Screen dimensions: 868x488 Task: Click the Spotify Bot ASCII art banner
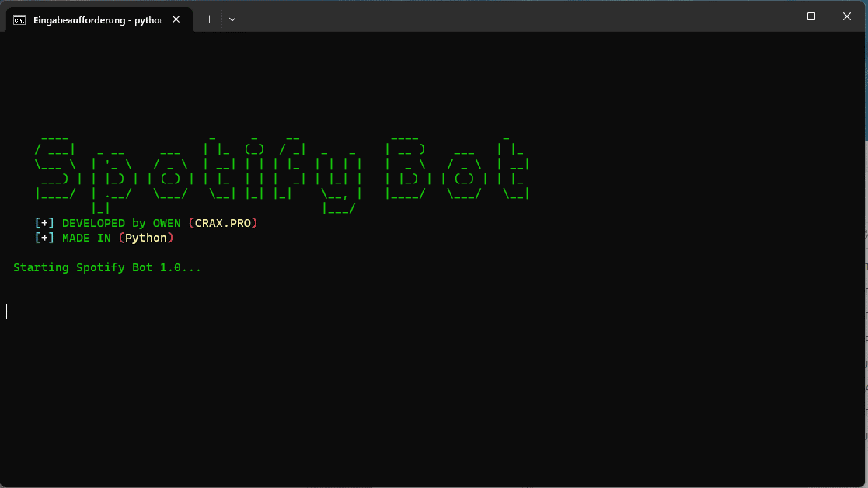point(282,175)
